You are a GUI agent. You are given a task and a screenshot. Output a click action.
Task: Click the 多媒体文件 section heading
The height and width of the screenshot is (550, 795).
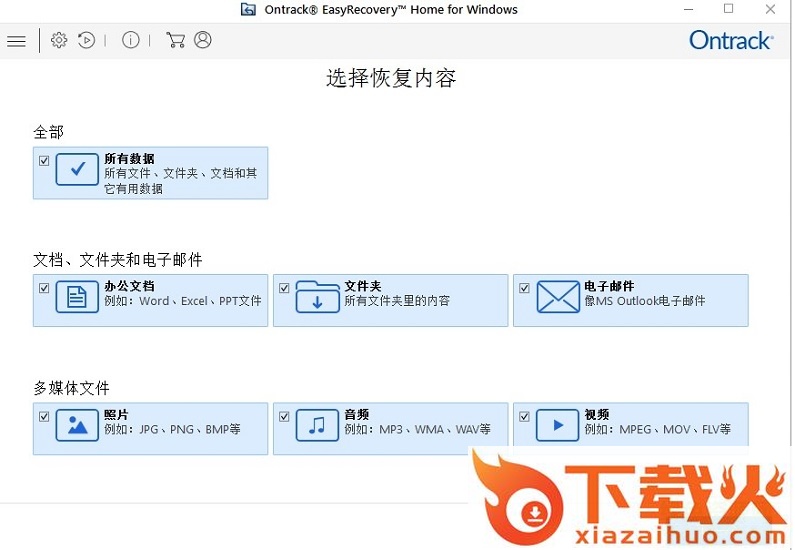(x=71, y=388)
